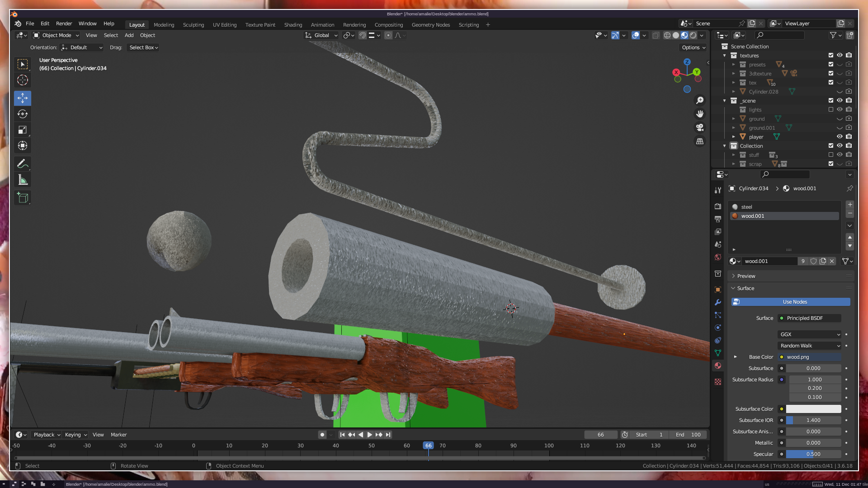Screen dimensions: 868x488
Task: Expand the Preview panel
Action: pos(746,276)
